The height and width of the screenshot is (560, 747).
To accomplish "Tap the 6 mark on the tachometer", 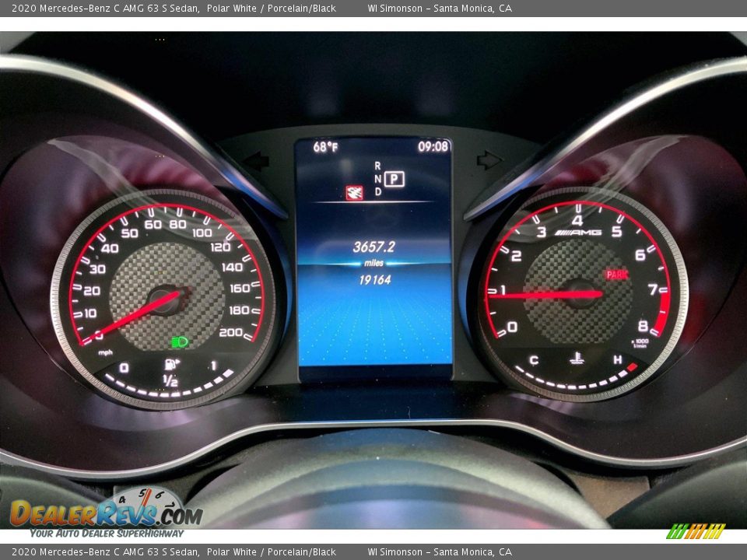I will pos(640,255).
